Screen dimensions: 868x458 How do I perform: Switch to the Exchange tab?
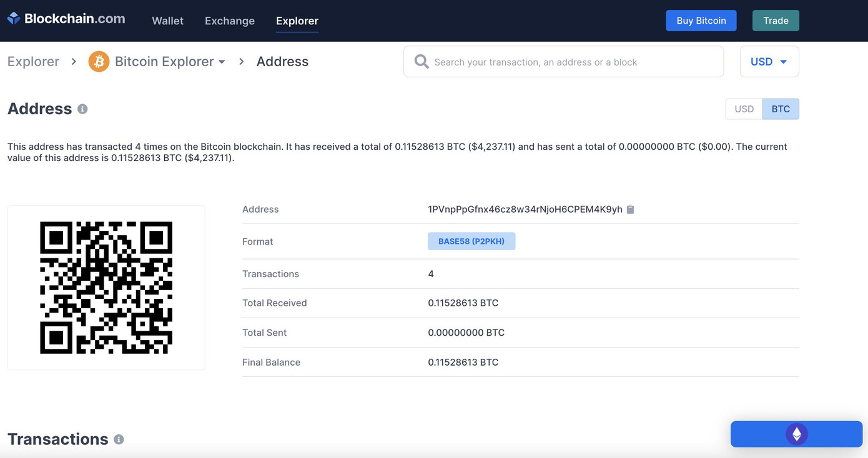[x=229, y=21]
